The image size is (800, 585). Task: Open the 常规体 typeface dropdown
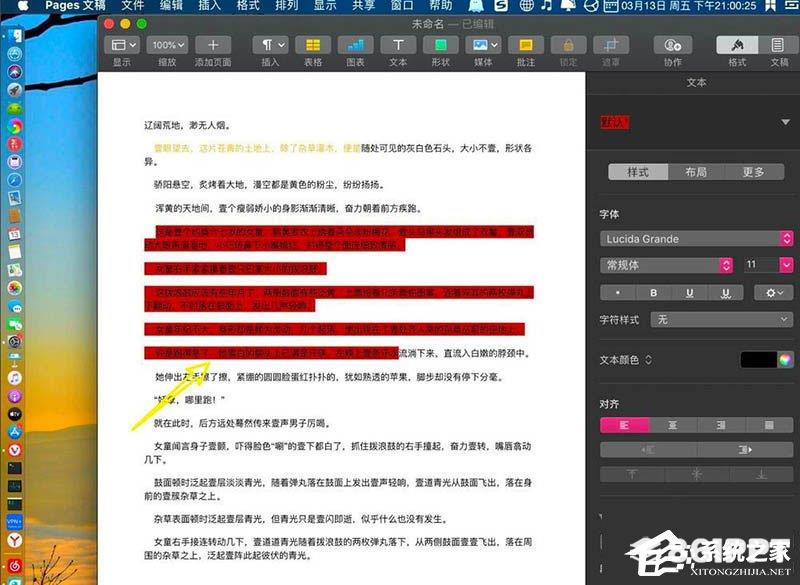coord(666,265)
